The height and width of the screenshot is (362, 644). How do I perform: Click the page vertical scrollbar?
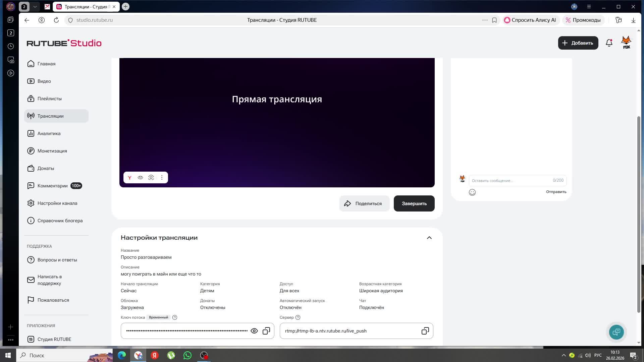(639, 215)
